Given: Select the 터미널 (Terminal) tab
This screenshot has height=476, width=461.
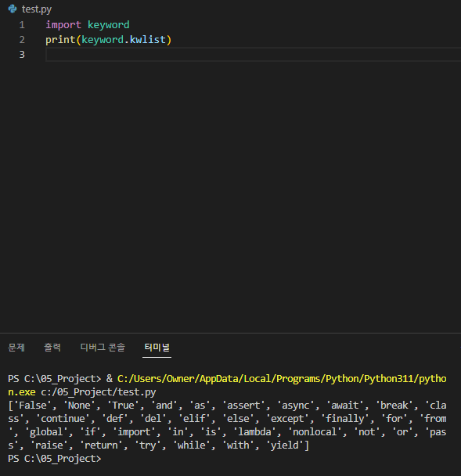Looking at the screenshot, I should coord(157,348).
